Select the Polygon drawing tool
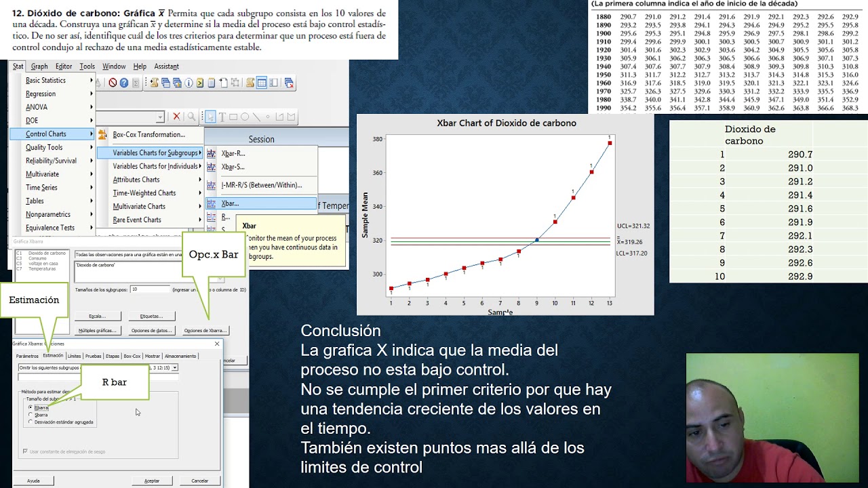 279,117
